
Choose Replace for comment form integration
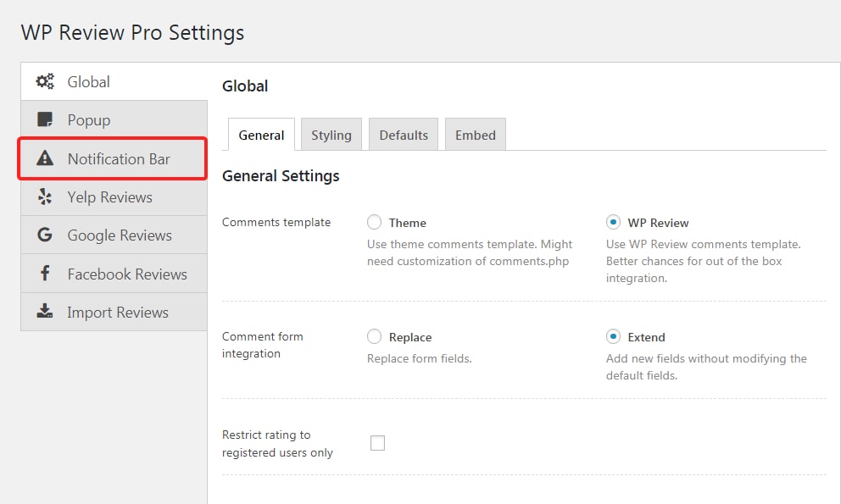coord(374,337)
